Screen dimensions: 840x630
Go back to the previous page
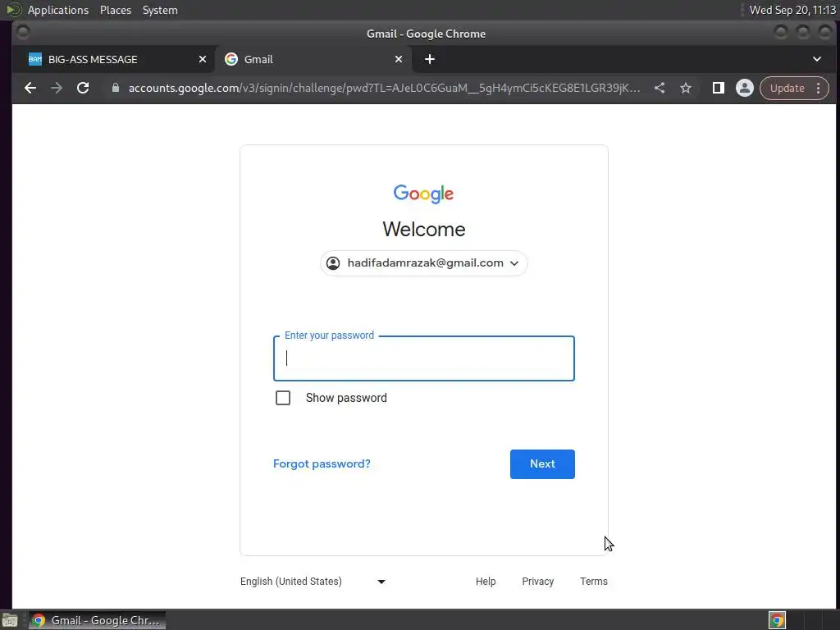(x=30, y=88)
